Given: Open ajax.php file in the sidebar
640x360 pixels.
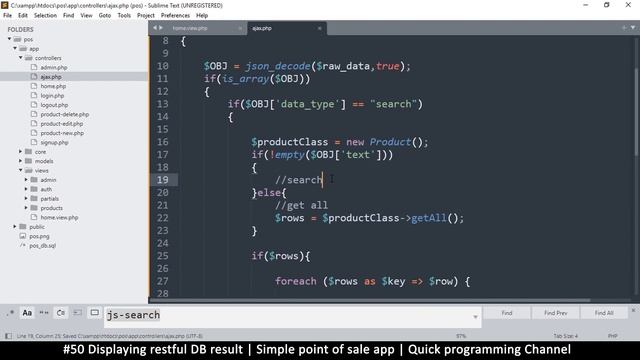Looking at the screenshot, I should (x=51, y=77).
